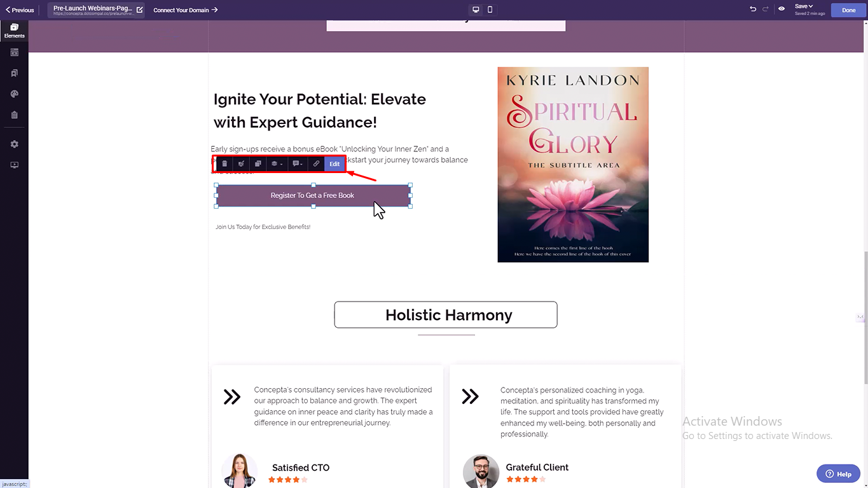Expand the comment dropdown in element toolbar

tap(297, 164)
